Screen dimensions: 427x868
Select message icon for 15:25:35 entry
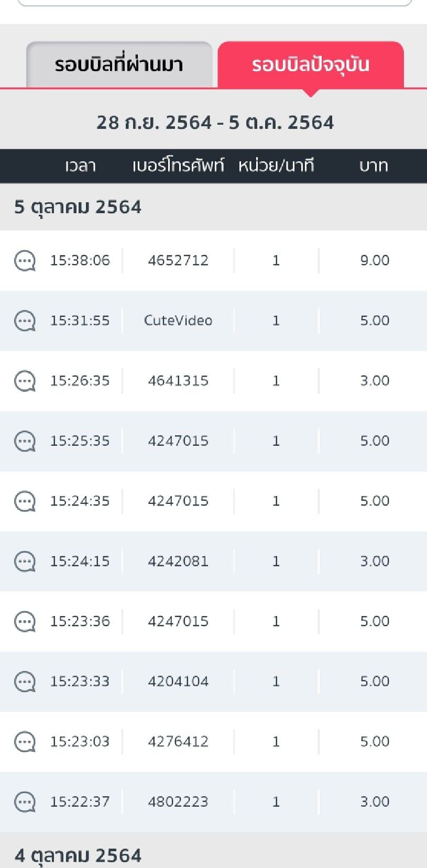pos(25,441)
